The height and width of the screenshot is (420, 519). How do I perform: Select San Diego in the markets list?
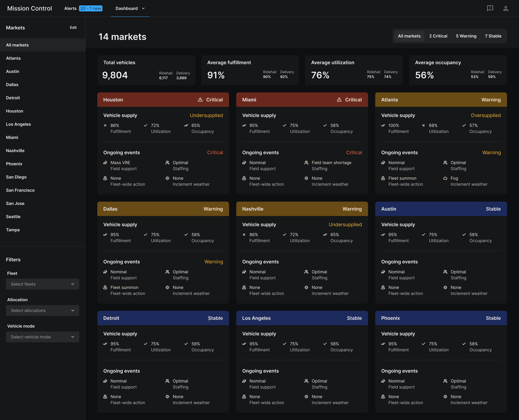(x=43, y=177)
